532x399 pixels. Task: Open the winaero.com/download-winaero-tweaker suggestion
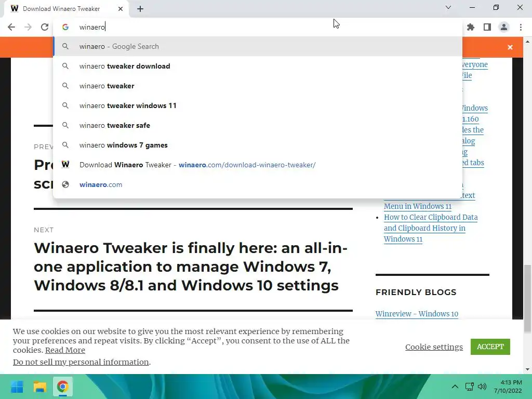coord(258,165)
